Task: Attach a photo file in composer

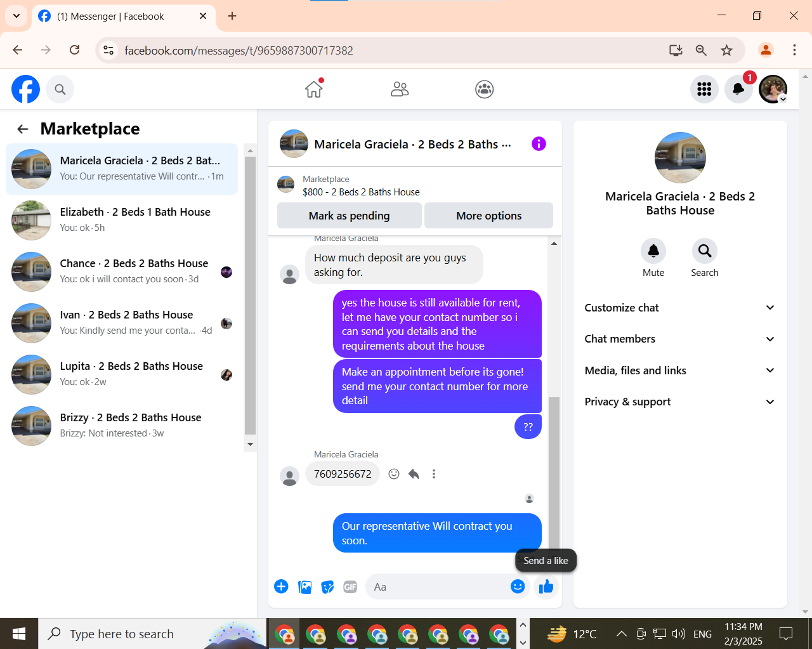Action: [305, 587]
